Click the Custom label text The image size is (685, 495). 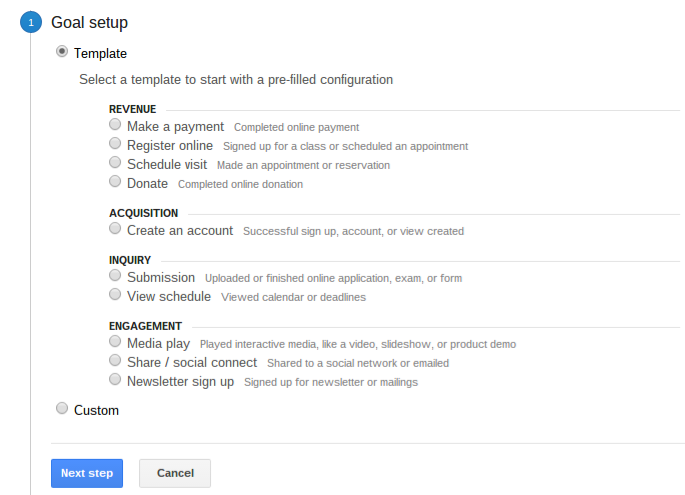click(97, 411)
